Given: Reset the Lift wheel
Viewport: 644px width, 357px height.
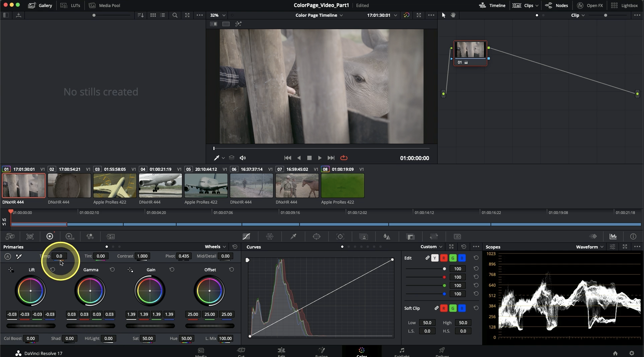Looking at the screenshot, I should (x=53, y=270).
